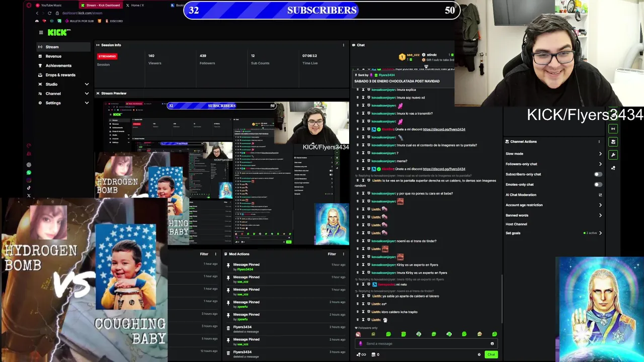Image resolution: width=644 pixels, height=362 pixels.
Task: Click Host Channel
Action: 516,224
